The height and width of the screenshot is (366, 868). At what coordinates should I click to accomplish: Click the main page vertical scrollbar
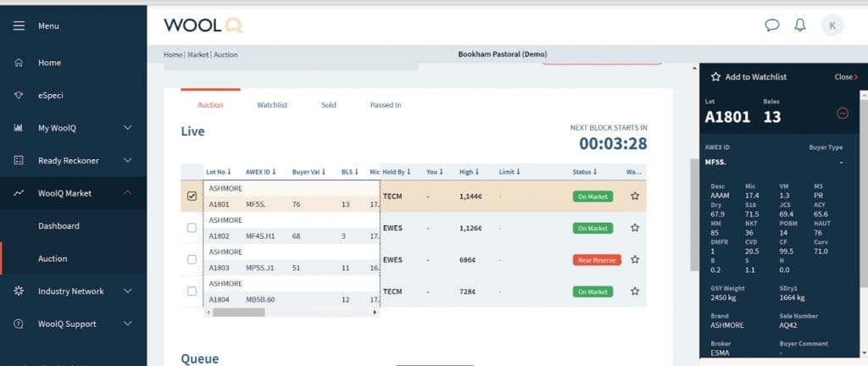coord(694,216)
